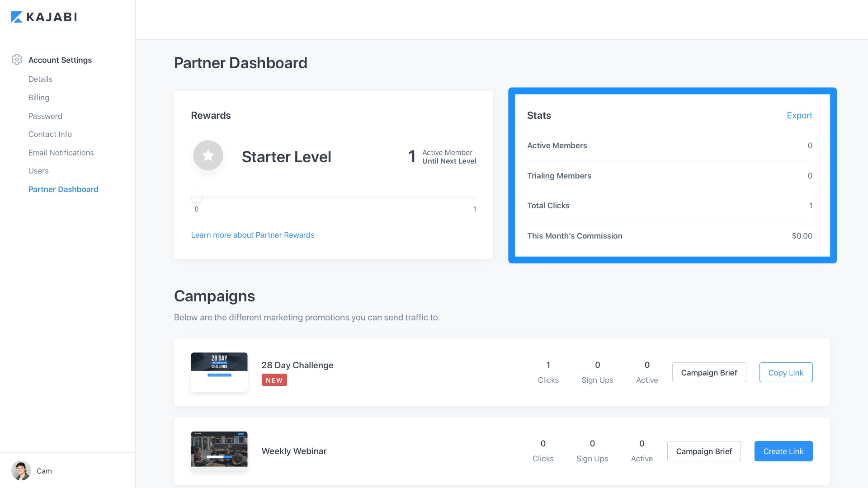Click the Account Settings gear icon
Screen dimensions: 868x488
[x=17, y=60]
